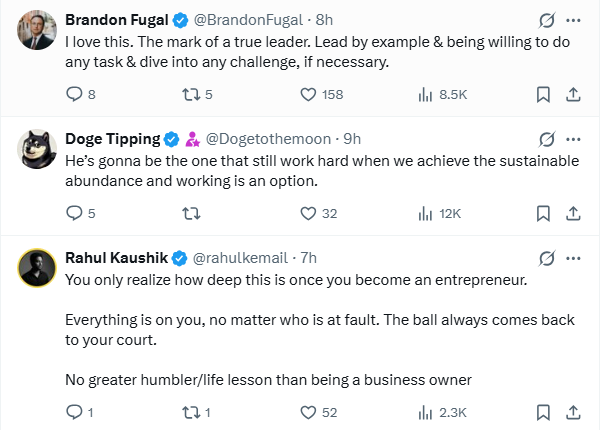Open more options on Brandon Fugal's tweet
The image size is (600, 430).
tap(573, 20)
